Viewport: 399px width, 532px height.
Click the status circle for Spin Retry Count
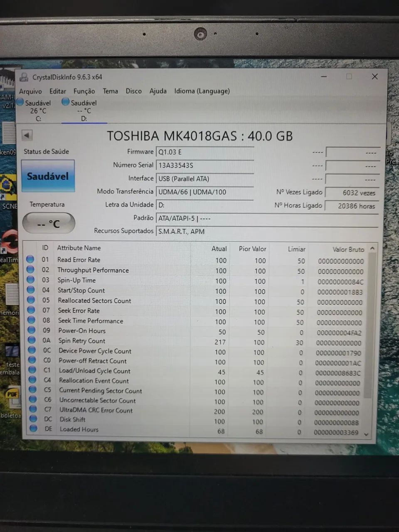(x=32, y=340)
